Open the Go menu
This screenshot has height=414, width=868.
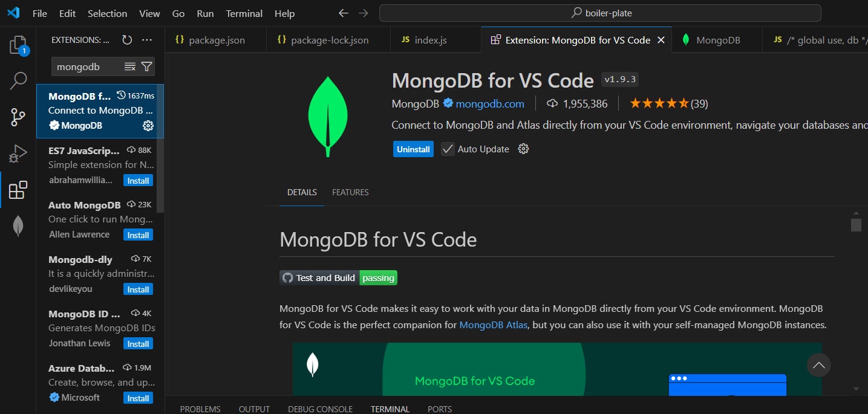pyautogui.click(x=178, y=13)
